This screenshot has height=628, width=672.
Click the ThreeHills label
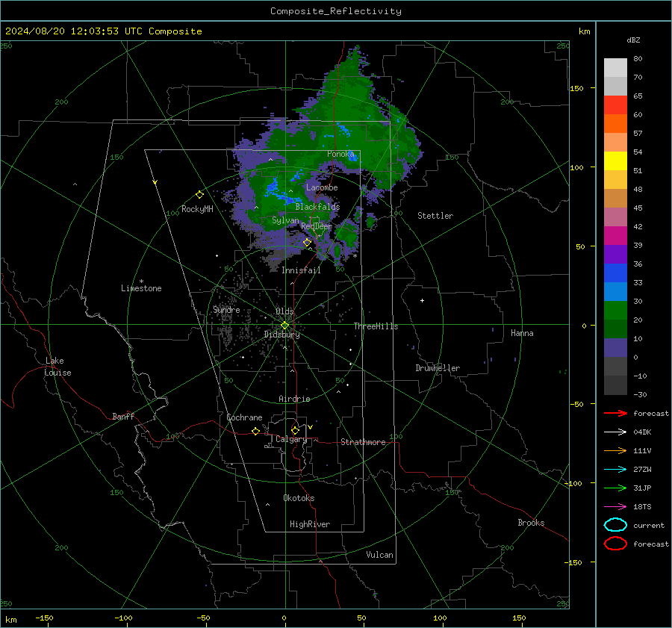click(376, 326)
